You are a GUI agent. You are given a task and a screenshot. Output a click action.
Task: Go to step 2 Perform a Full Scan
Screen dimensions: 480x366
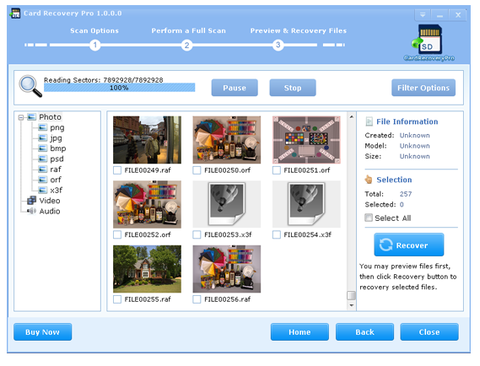187,45
